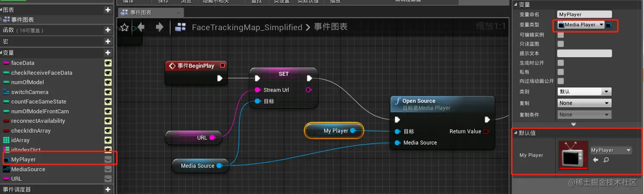Click the container type icon beside Media Player

coord(608,25)
